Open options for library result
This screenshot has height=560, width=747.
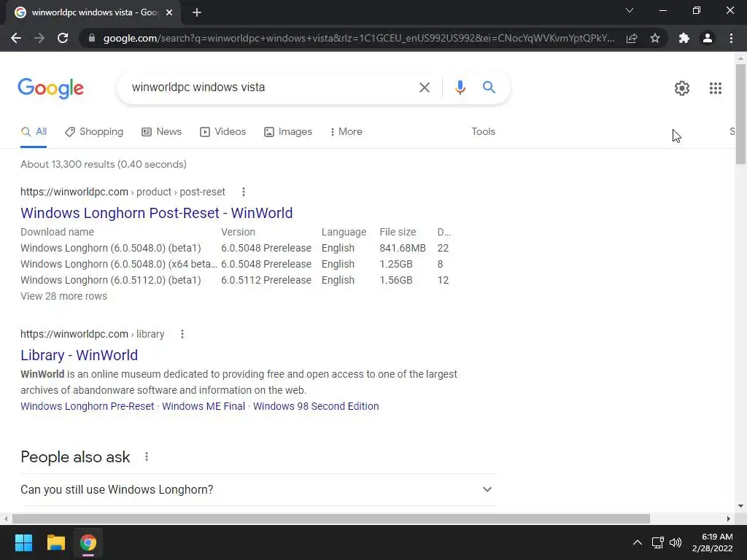tap(182, 334)
